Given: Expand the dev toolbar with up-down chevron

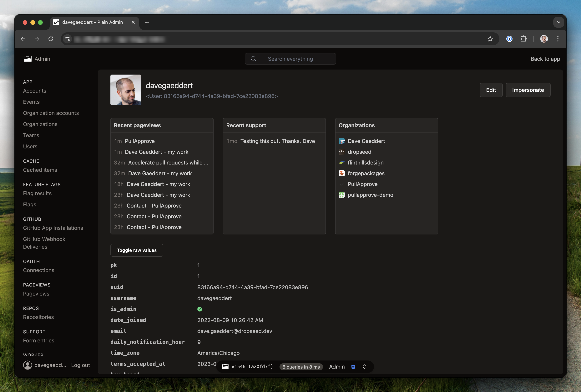Looking at the screenshot, I should 365,366.
